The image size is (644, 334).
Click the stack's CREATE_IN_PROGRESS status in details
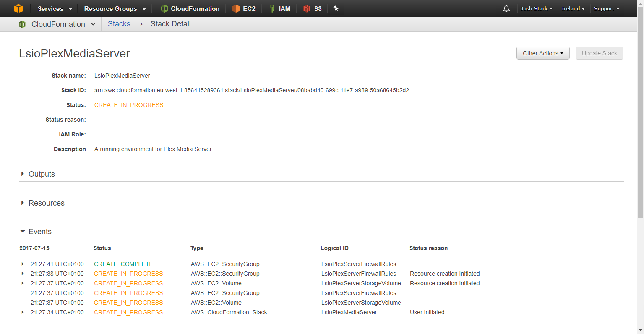tap(129, 105)
